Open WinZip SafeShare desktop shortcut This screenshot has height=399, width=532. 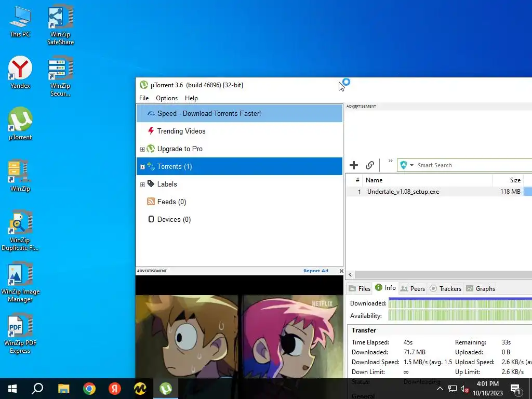60,24
